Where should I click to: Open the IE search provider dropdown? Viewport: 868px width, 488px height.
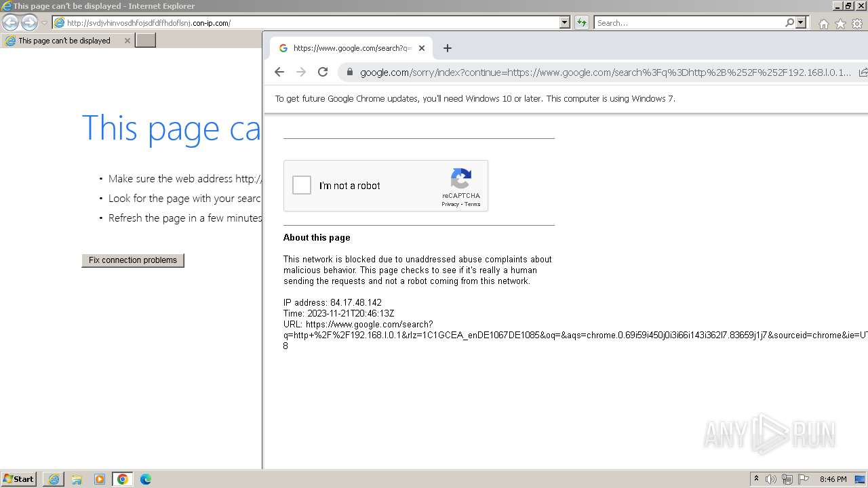click(x=801, y=22)
